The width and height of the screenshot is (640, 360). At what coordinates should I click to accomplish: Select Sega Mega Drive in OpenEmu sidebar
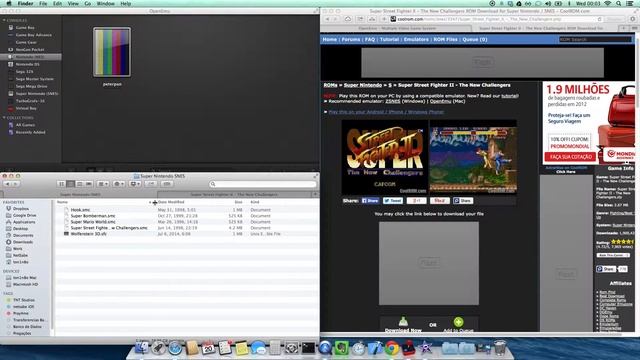click(x=31, y=87)
